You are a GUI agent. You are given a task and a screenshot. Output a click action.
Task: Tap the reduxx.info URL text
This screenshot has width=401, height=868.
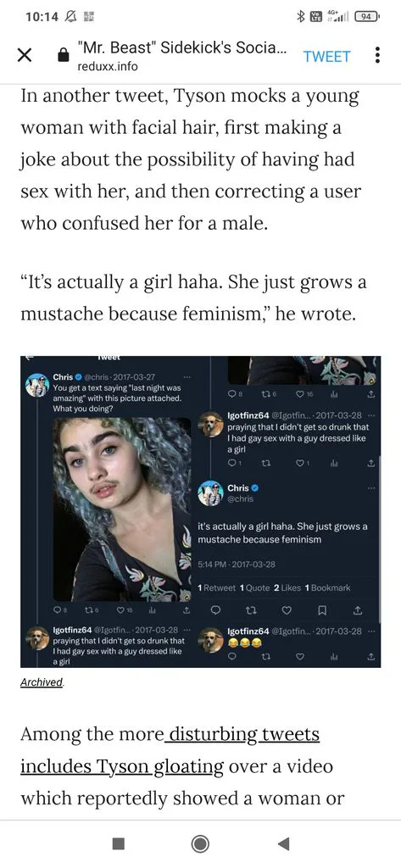tap(107, 66)
